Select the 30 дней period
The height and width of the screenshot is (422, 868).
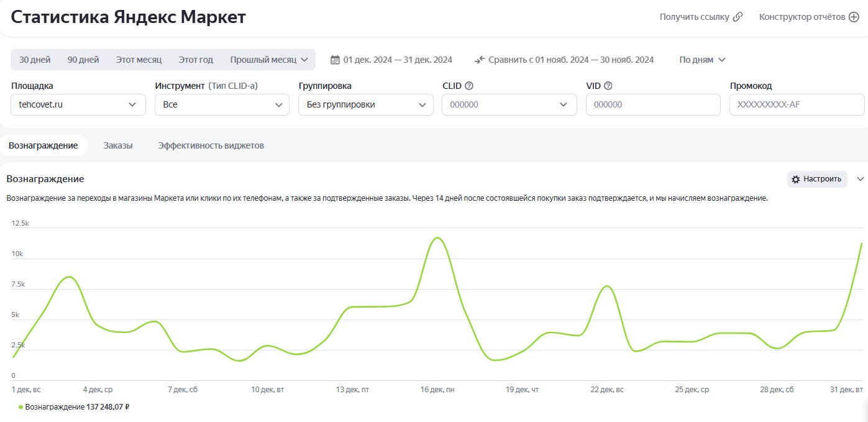coord(35,60)
